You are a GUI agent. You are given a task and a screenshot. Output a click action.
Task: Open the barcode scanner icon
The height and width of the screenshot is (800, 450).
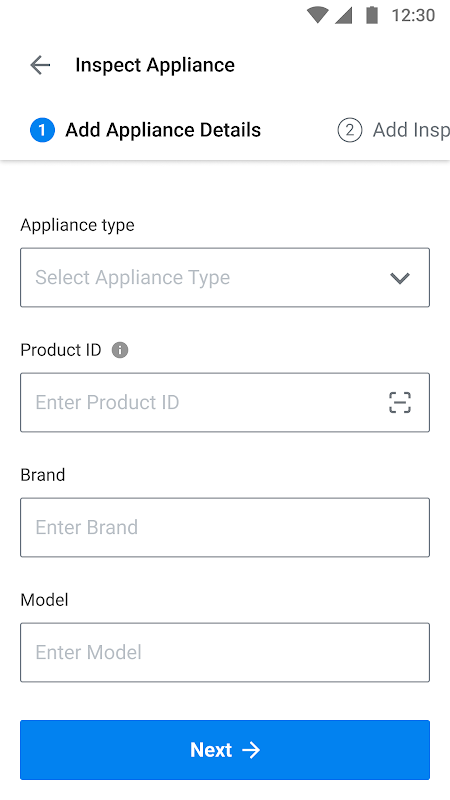pyautogui.click(x=399, y=402)
